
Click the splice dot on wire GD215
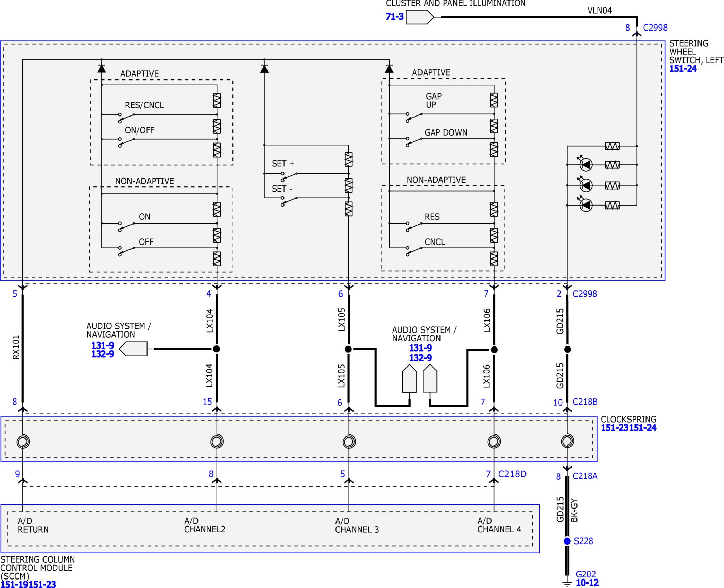tap(567, 349)
